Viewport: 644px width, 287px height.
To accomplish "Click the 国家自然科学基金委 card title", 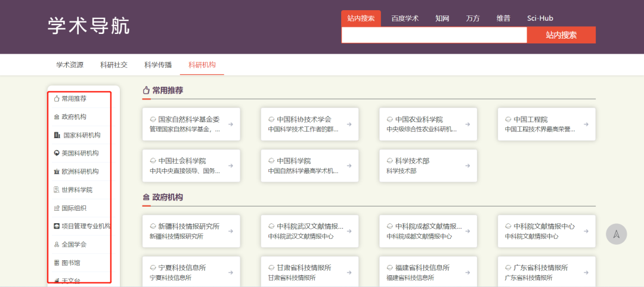I will [189, 120].
